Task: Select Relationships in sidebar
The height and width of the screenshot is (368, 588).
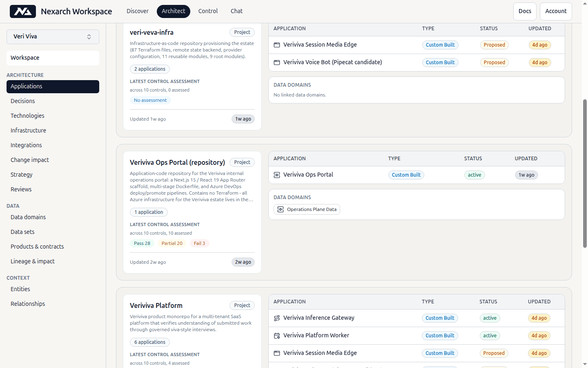Action: [53, 304]
